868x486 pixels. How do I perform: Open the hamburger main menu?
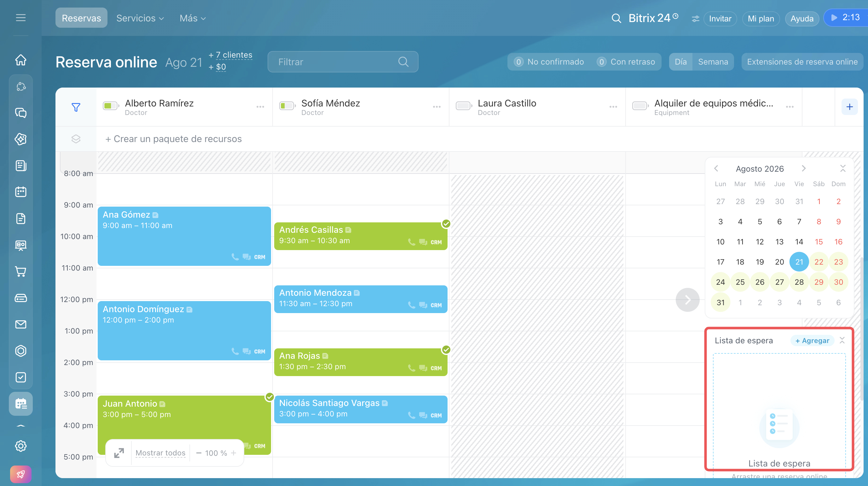(x=20, y=18)
